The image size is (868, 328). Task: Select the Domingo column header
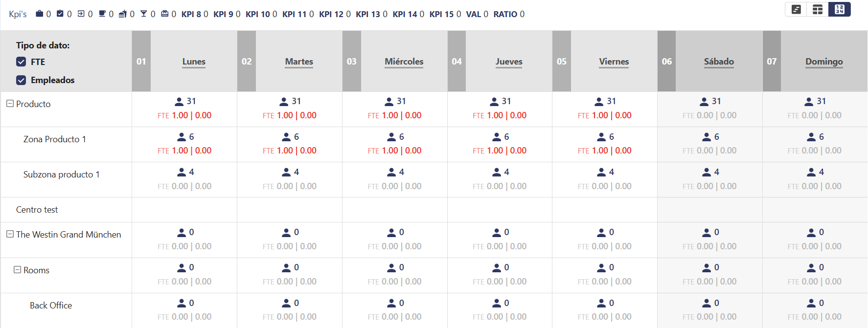coord(824,62)
